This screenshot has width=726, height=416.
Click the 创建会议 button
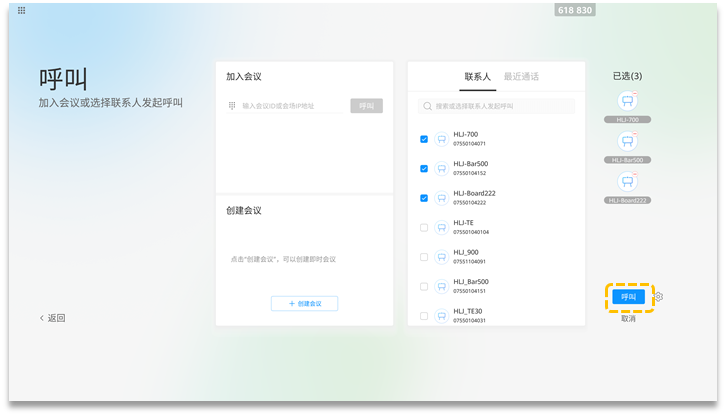tap(304, 303)
